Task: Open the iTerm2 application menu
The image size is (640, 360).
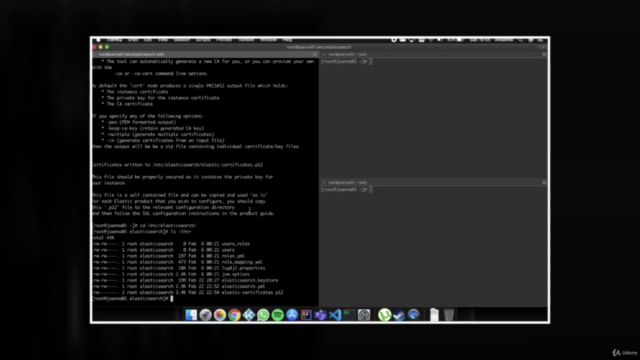Action: [x=114, y=40]
